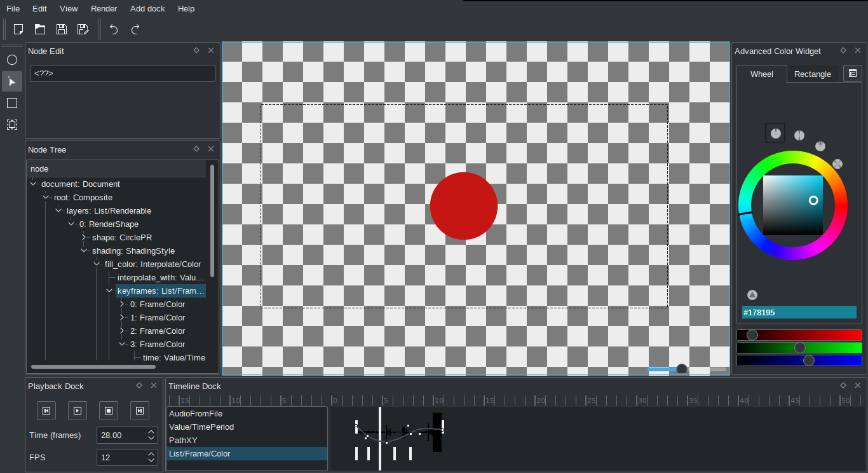Image resolution: width=868 pixels, height=473 pixels.
Task: Select the rectangle shape tool
Action: [12, 103]
